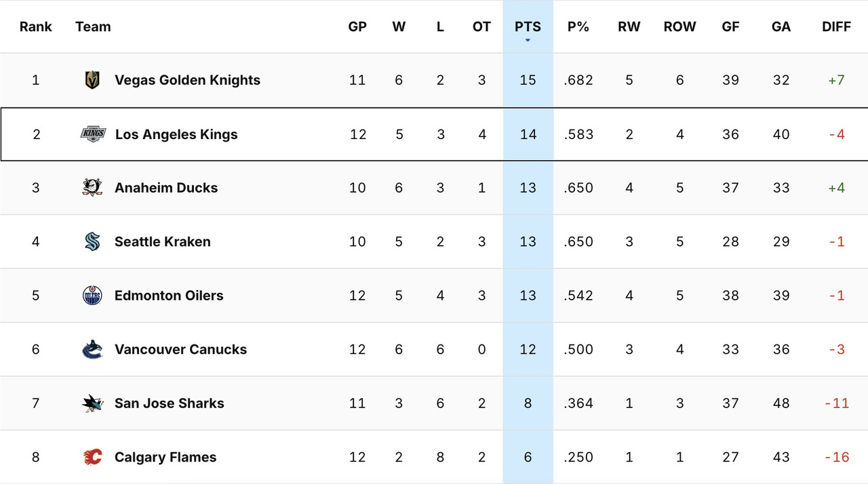Image resolution: width=868 pixels, height=484 pixels.
Task: Sort teams by DIFF column
Action: click(836, 26)
